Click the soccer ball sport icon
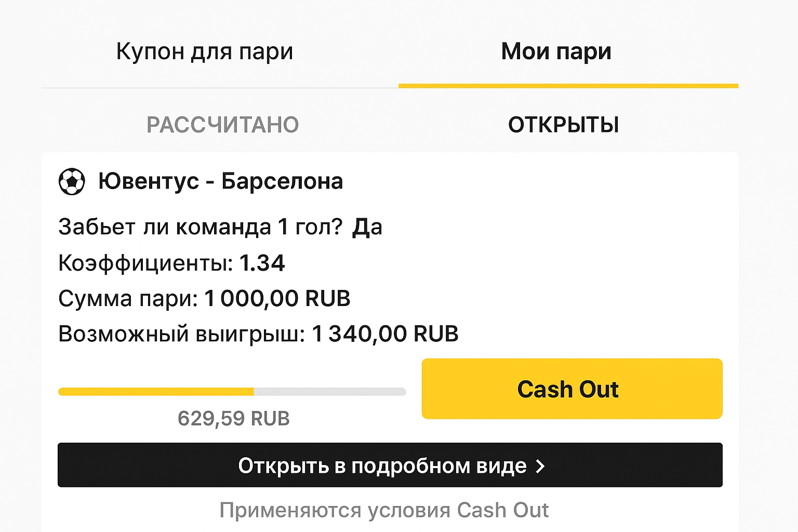Image resolution: width=798 pixels, height=532 pixels. coord(72,182)
